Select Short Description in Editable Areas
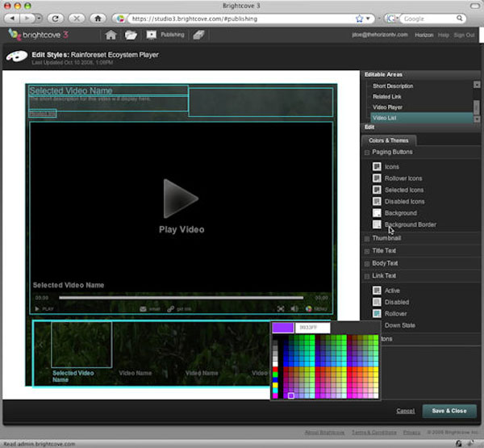The image size is (484, 448). point(393,86)
